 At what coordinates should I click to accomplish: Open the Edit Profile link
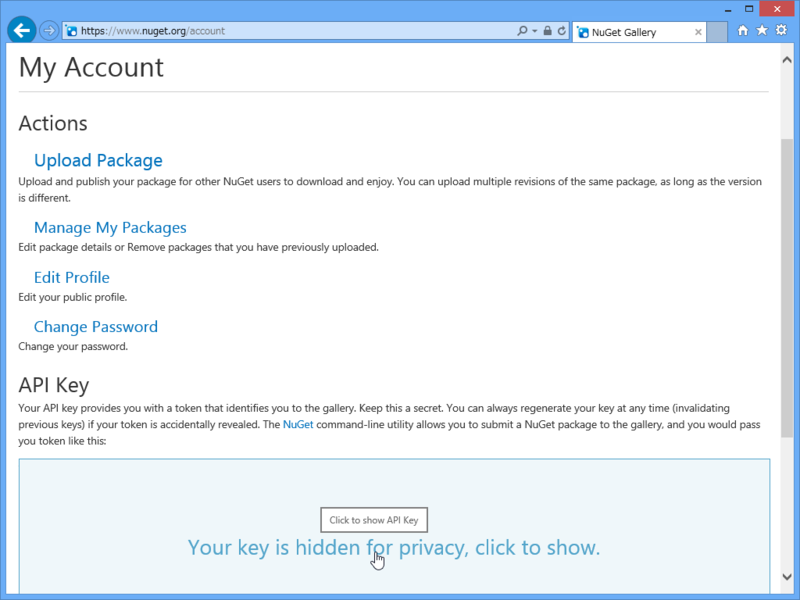coord(71,277)
